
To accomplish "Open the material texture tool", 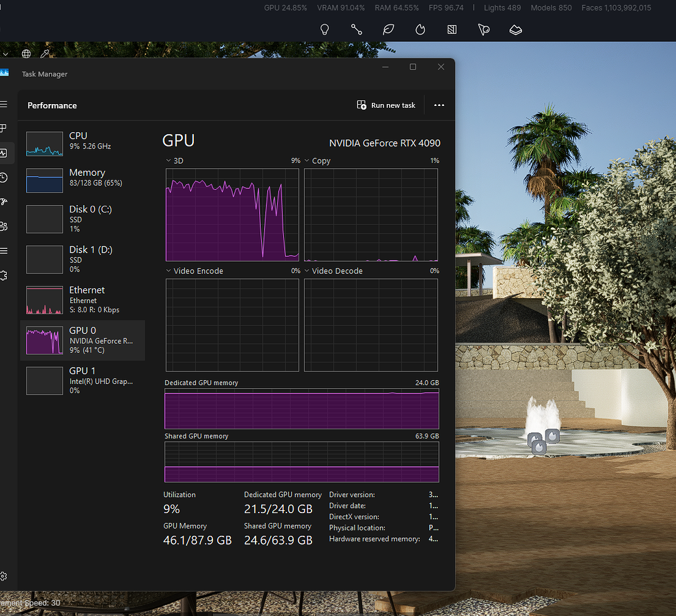I will 452,30.
